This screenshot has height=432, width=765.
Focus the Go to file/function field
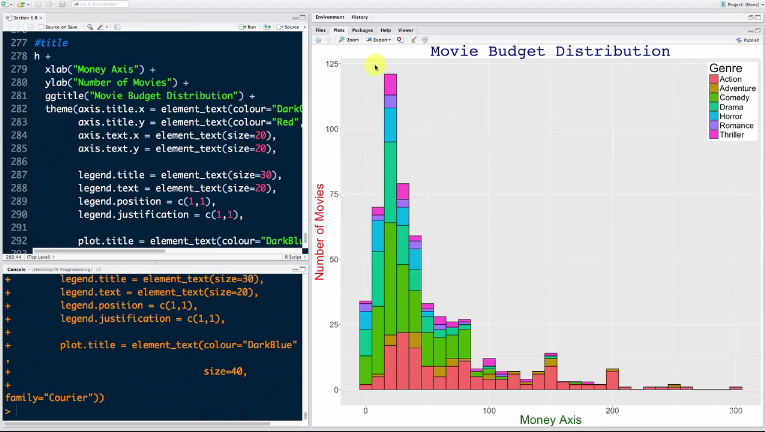coord(100,4)
